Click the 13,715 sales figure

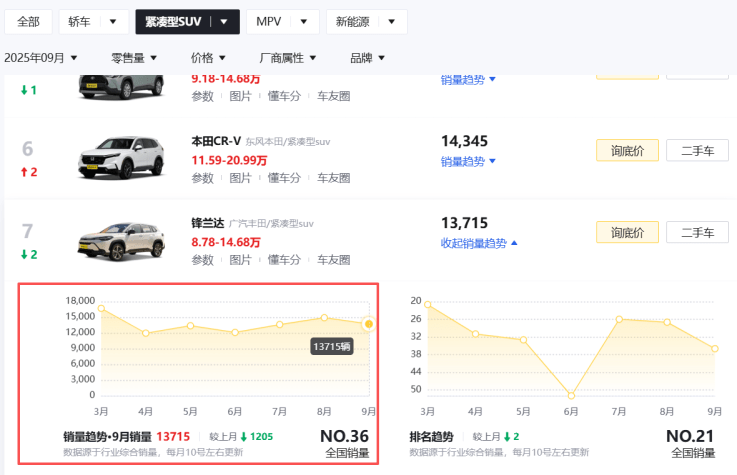coord(464,223)
